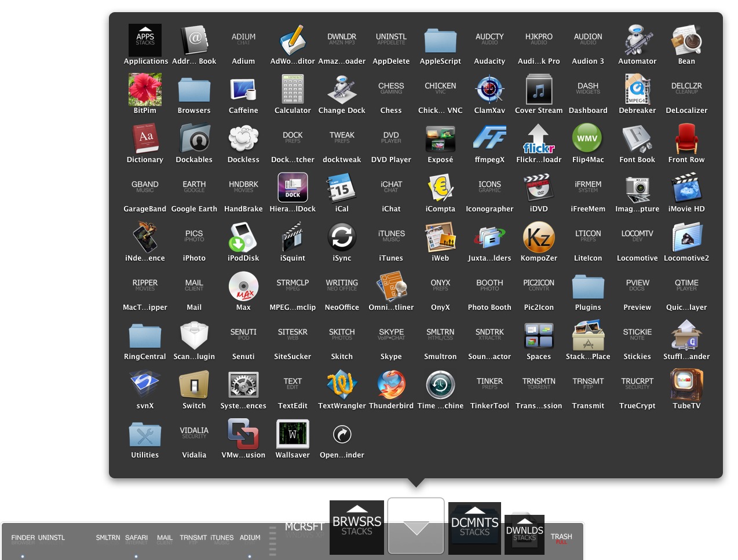Launch the Calculator app
The width and height of the screenshot is (738, 560).
[x=293, y=89]
